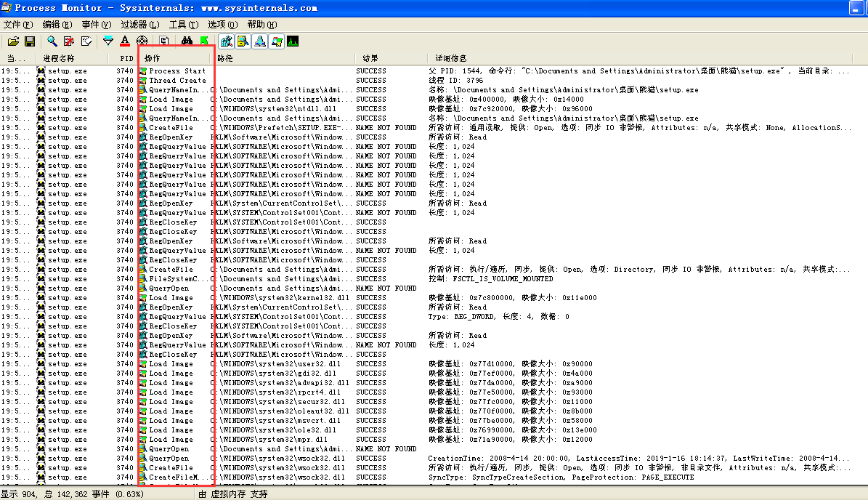868x500 pixels.
Task: Toggle the Autoscroll toolbar button
Action: click(69, 41)
